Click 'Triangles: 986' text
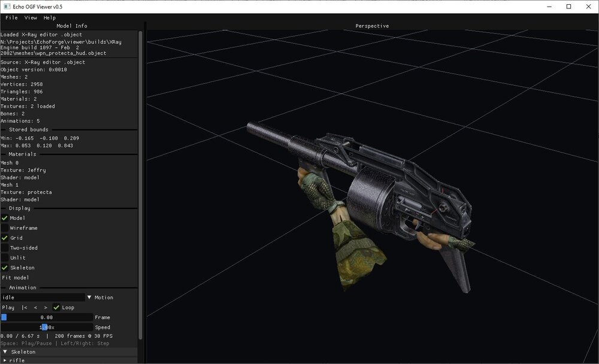Image resolution: width=599 pixels, height=364 pixels. tap(22, 92)
